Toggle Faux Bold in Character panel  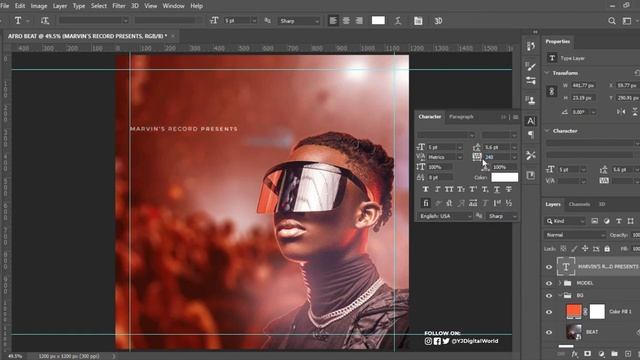coord(426,189)
